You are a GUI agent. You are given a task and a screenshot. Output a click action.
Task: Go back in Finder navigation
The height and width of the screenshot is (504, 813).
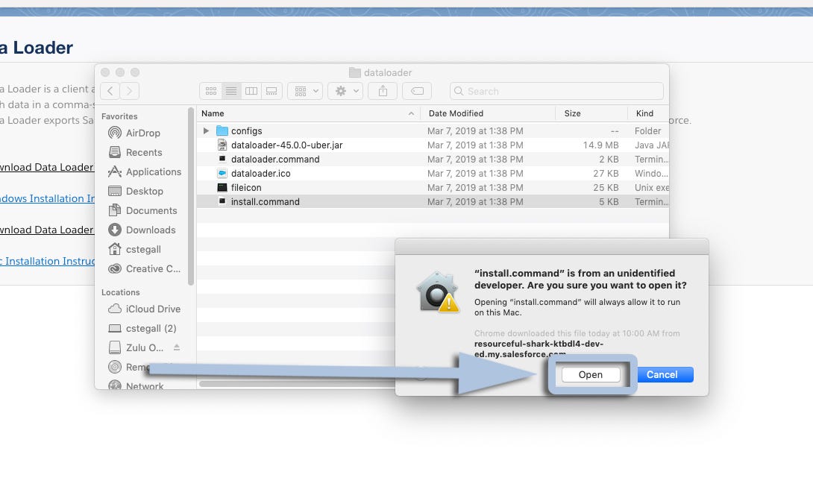pos(110,91)
